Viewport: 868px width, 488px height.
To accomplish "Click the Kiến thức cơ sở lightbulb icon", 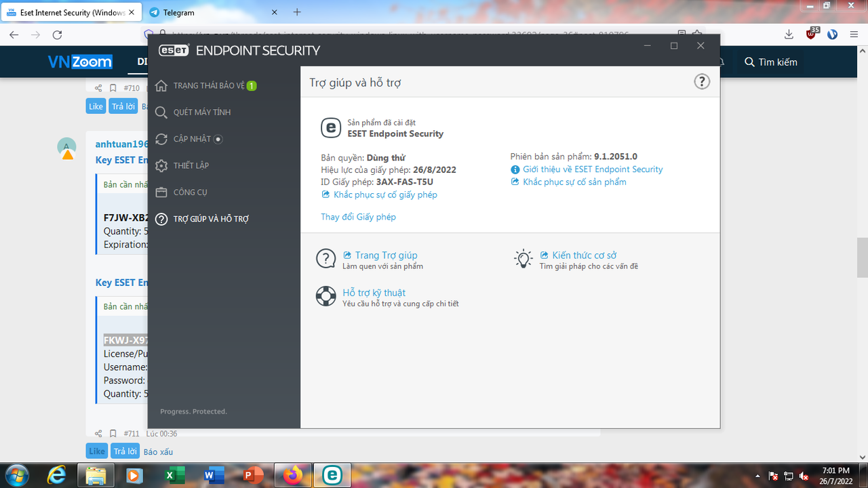I will (x=524, y=259).
